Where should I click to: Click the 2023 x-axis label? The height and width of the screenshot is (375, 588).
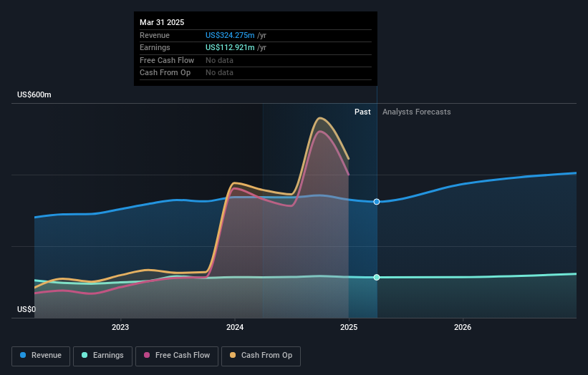(120, 328)
